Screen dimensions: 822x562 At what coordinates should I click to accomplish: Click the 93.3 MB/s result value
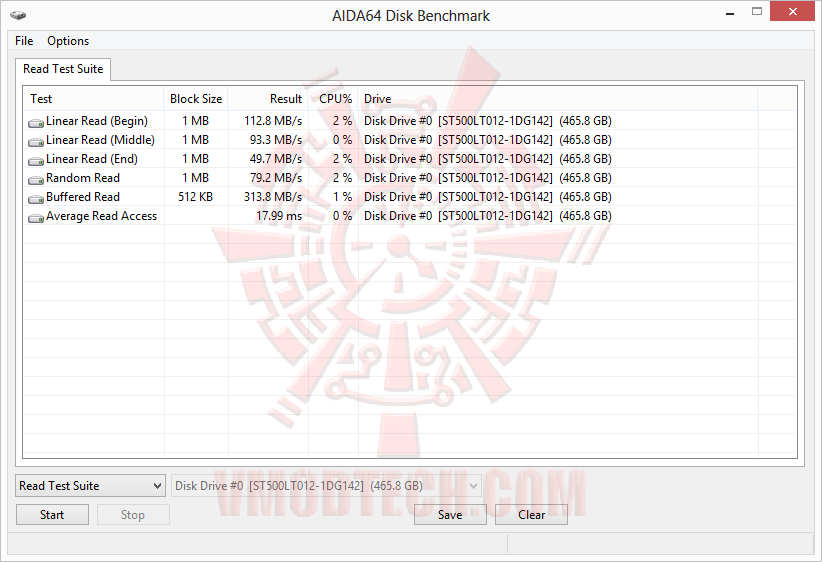[x=276, y=140]
